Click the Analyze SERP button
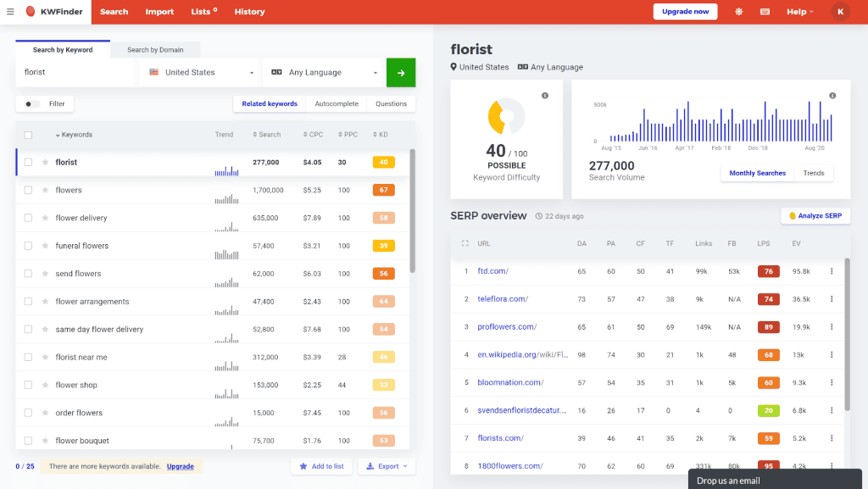 815,216
